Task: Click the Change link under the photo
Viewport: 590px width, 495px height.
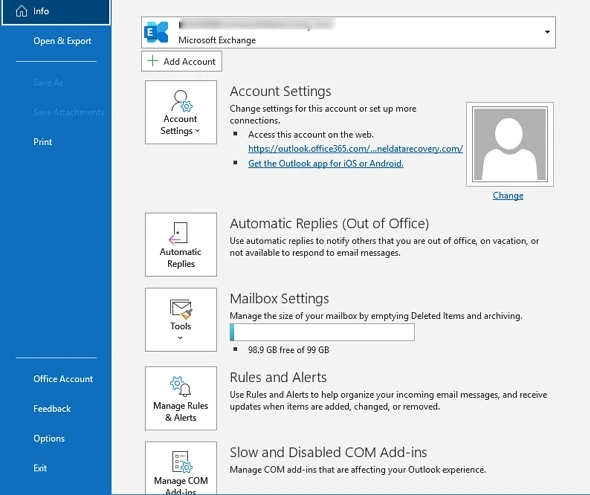Action: [508, 196]
